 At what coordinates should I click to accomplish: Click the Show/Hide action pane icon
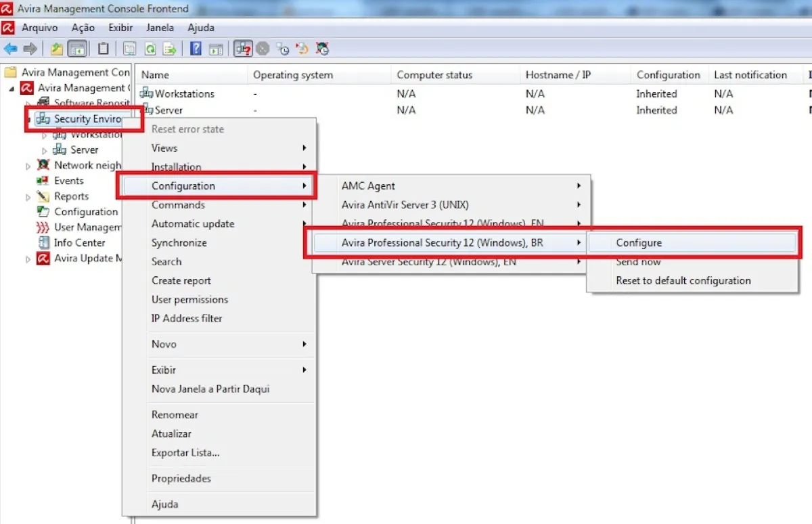pos(216,49)
